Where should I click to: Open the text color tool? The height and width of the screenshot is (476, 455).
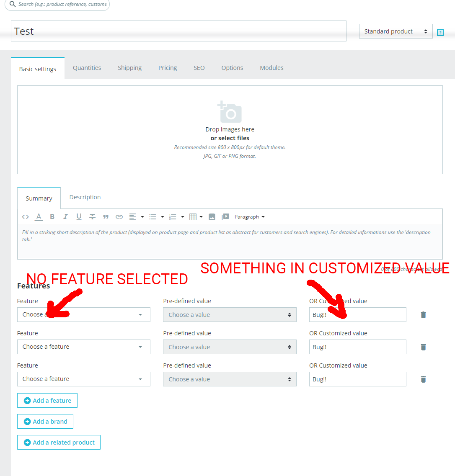pos(39,217)
